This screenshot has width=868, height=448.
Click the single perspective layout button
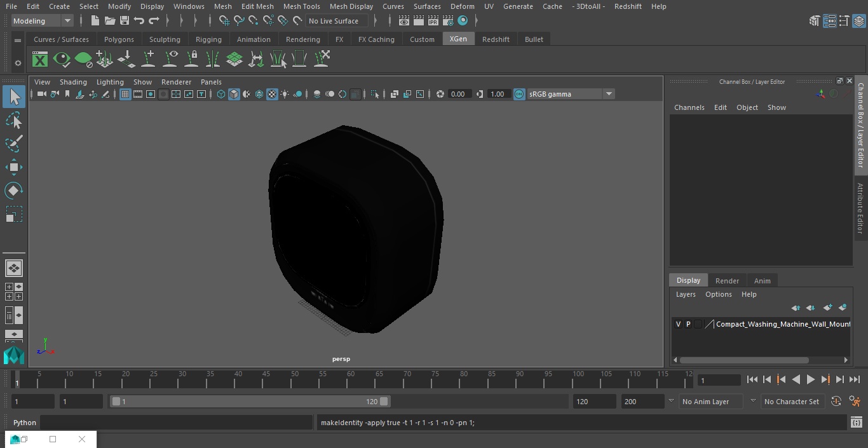point(13,268)
